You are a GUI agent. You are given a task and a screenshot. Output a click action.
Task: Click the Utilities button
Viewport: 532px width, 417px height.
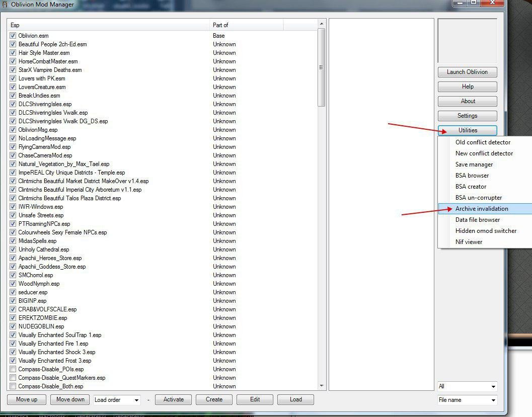pos(468,130)
